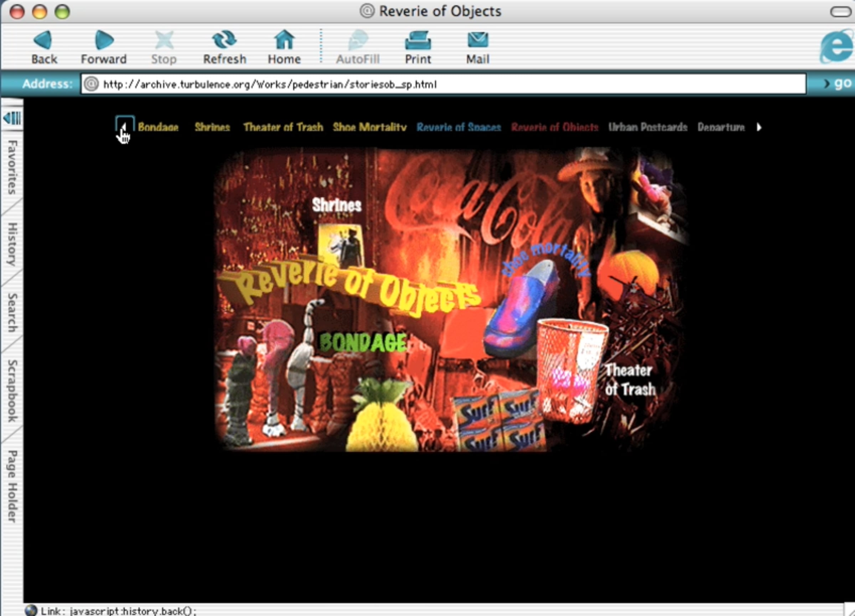
Task: Open Reverie of Objects navigation link
Action: pos(555,127)
